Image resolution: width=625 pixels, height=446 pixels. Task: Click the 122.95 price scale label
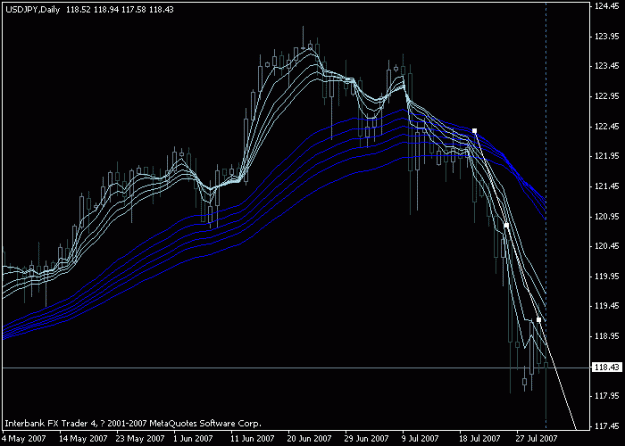pyautogui.click(x=606, y=96)
